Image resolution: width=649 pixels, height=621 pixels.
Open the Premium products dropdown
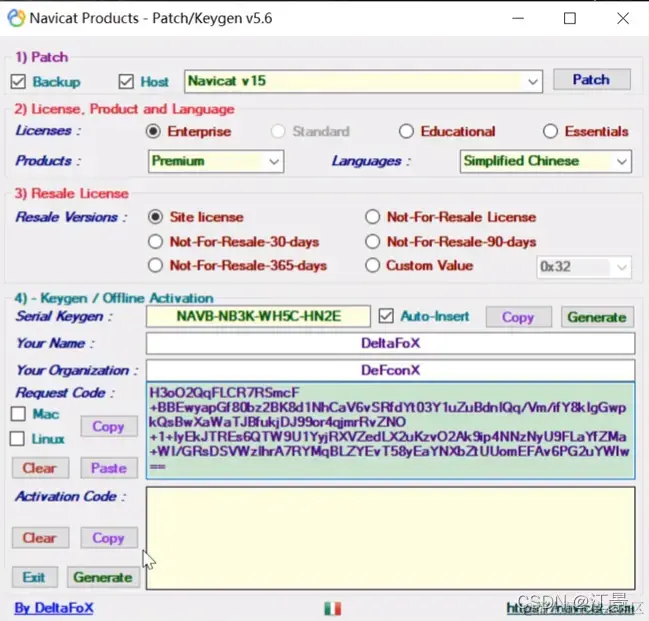coord(216,161)
